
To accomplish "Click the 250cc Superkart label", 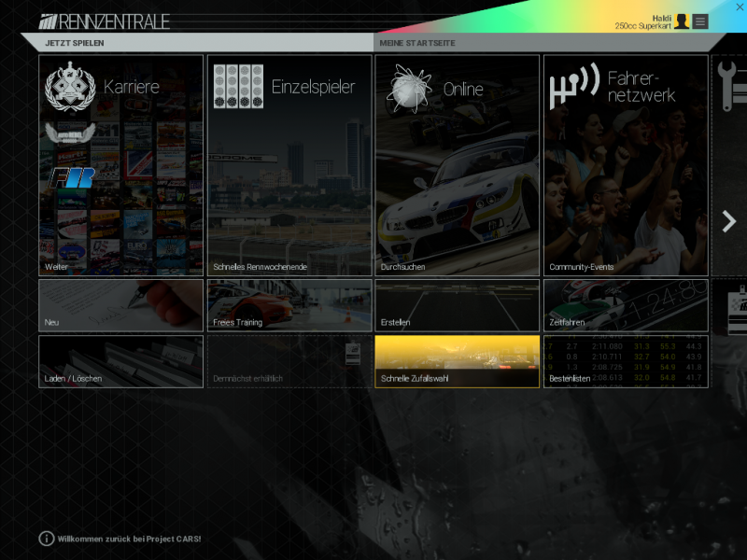I will coord(642,26).
